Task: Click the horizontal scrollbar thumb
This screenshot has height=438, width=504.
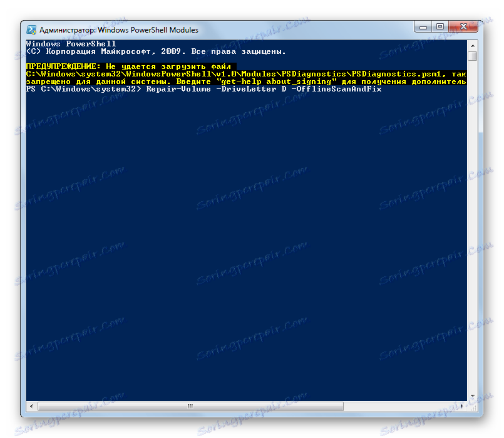Action: pos(190,407)
